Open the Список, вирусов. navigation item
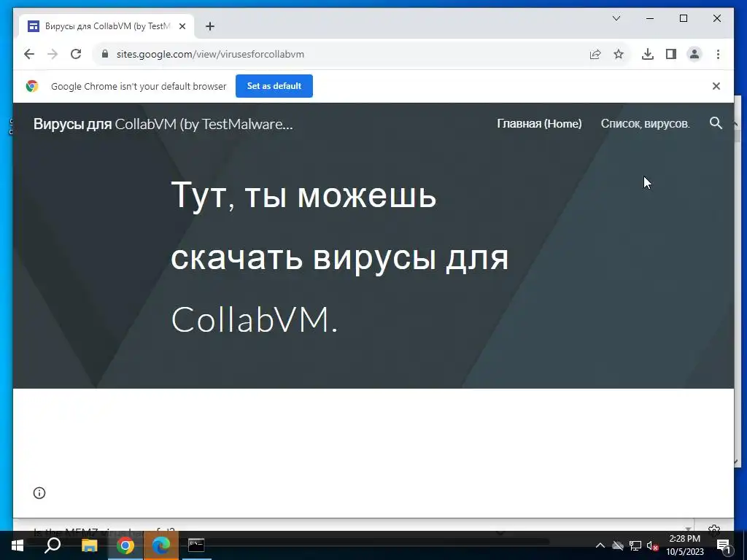This screenshot has height=560, width=747. point(645,124)
